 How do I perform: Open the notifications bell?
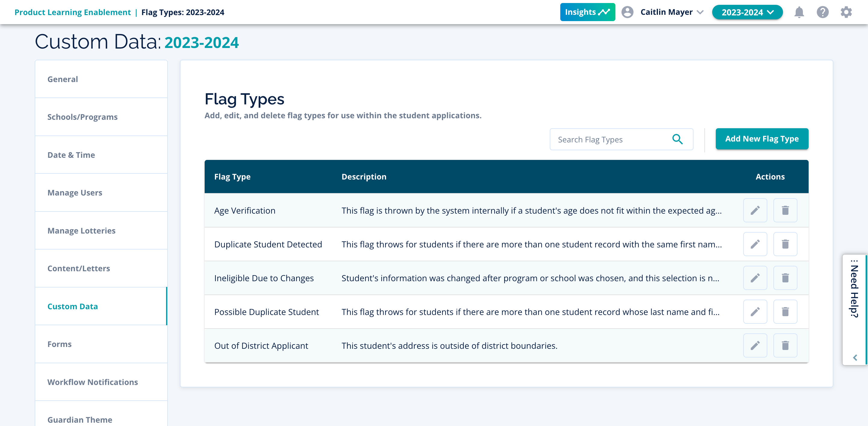(x=799, y=12)
